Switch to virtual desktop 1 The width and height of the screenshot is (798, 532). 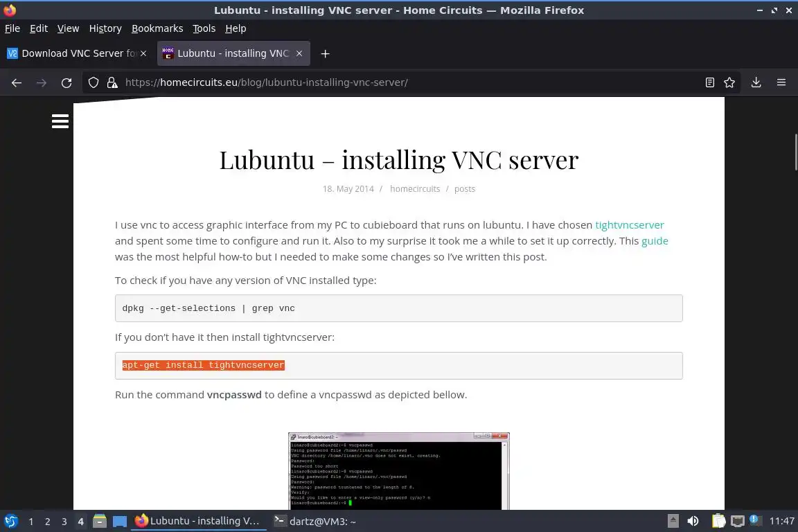[x=31, y=522]
